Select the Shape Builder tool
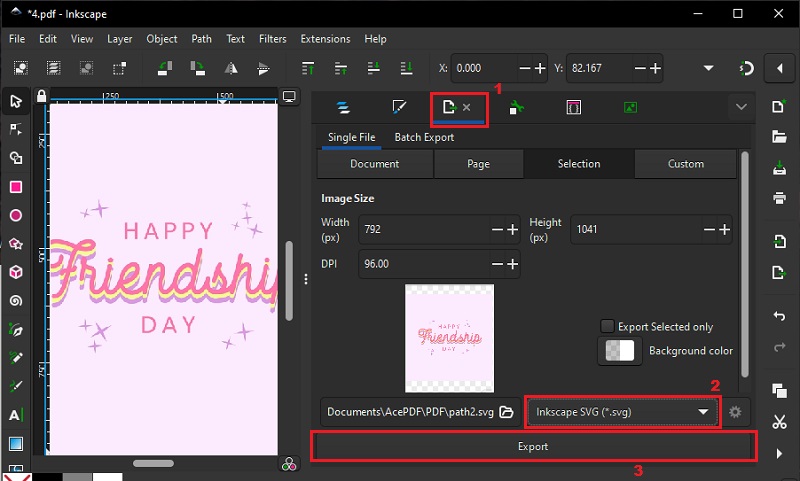The image size is (800, 481). click(16, 158)
